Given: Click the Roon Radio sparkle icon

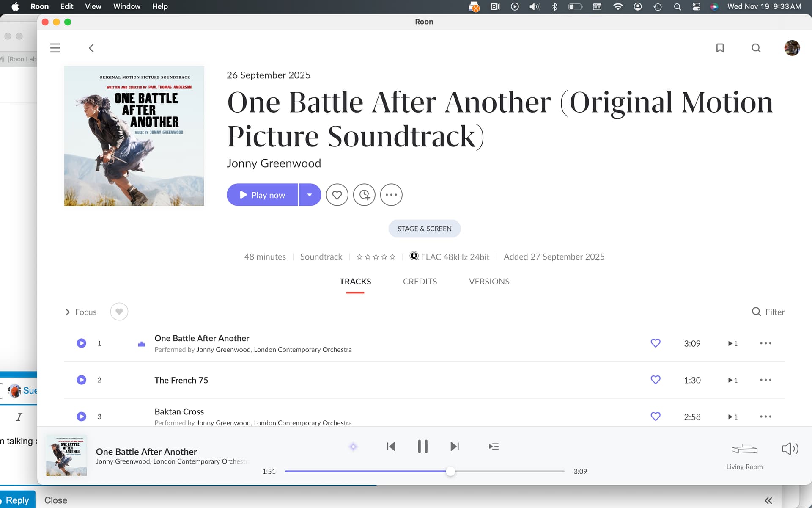Looking at the screenshot, I should click(x=353, y=447).
